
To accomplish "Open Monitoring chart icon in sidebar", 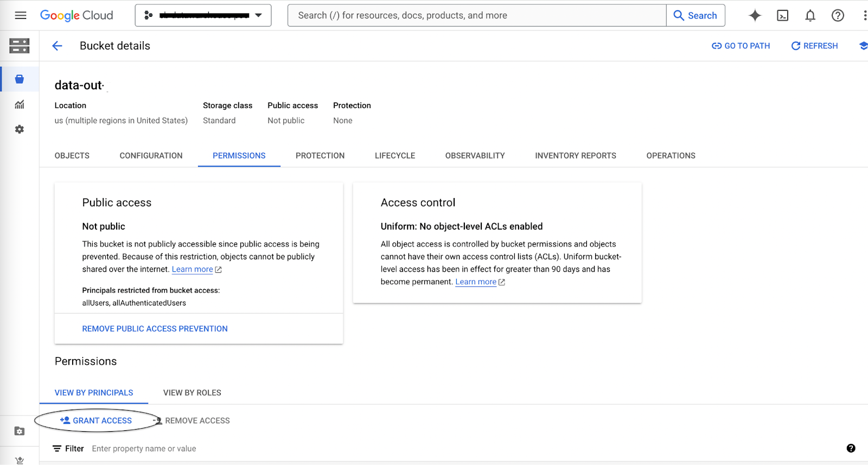I will click(x=20, y=104).
